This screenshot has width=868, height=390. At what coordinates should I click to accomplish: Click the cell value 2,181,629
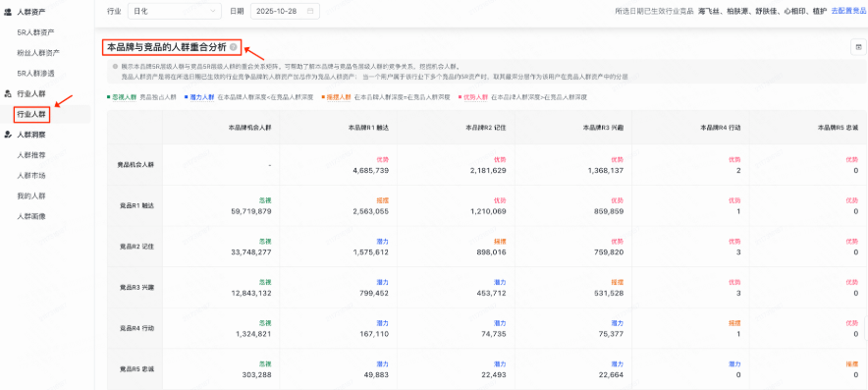point(488,171)
